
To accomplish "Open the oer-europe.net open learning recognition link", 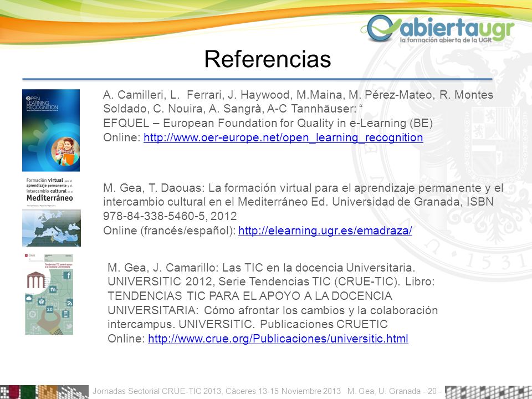I will (283, 138).
